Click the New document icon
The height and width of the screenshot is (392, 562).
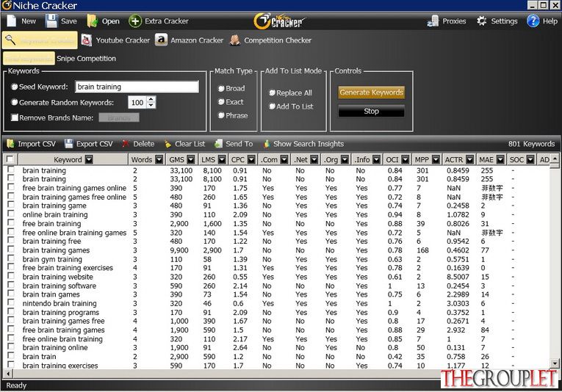(12, 21)
